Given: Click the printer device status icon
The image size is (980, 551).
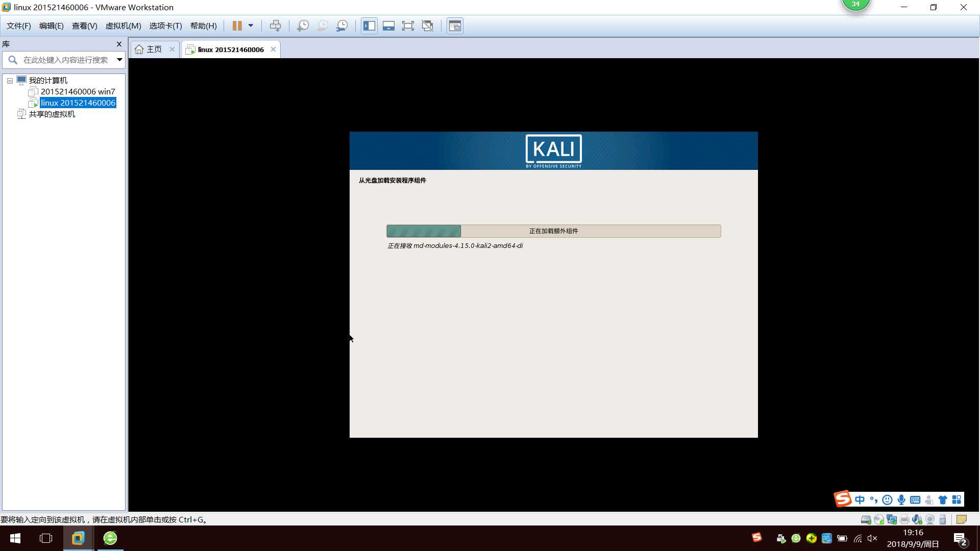Looking at the screenshot, I should (904, 520).
